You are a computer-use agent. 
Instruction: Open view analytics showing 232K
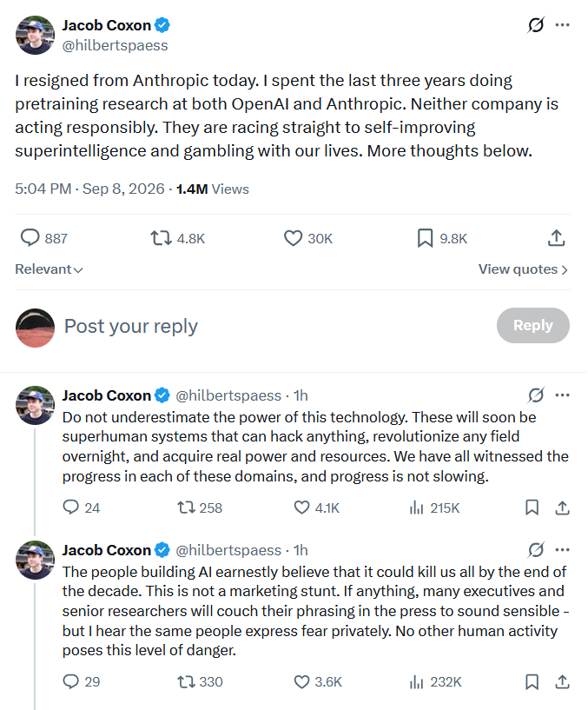click(x=434, y=681)
